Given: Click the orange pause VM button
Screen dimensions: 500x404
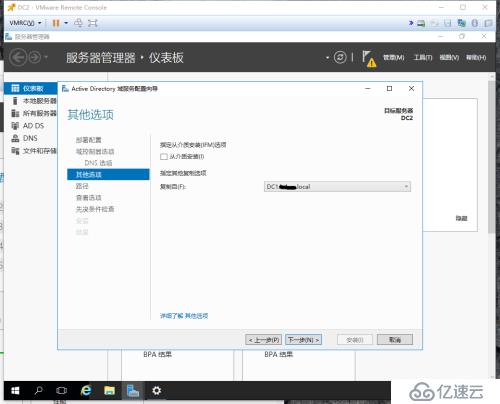Looking at the screenshot, I should click(x=56, y=23).
